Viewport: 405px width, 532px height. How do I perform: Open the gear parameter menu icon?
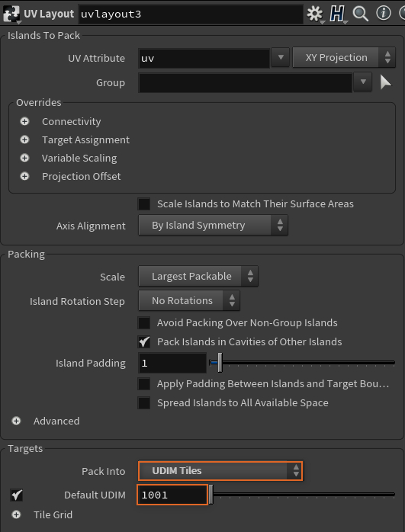click(315, 14)
